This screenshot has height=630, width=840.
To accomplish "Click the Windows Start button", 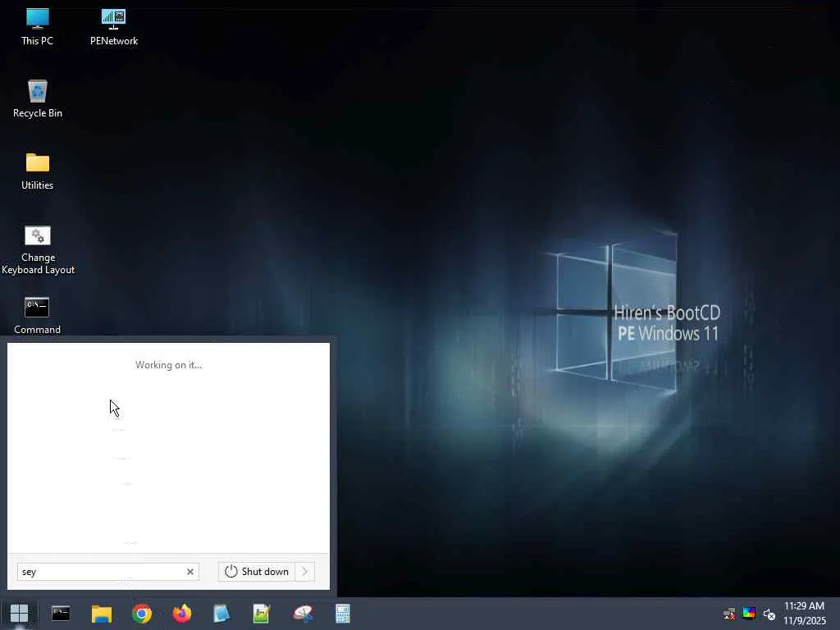I will click(20, 614).
